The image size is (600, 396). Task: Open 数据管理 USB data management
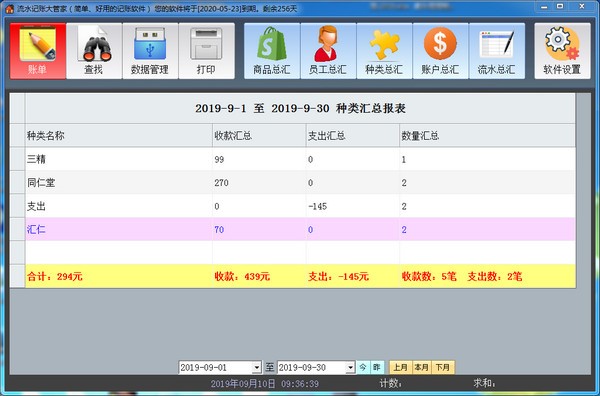(150, 51)
